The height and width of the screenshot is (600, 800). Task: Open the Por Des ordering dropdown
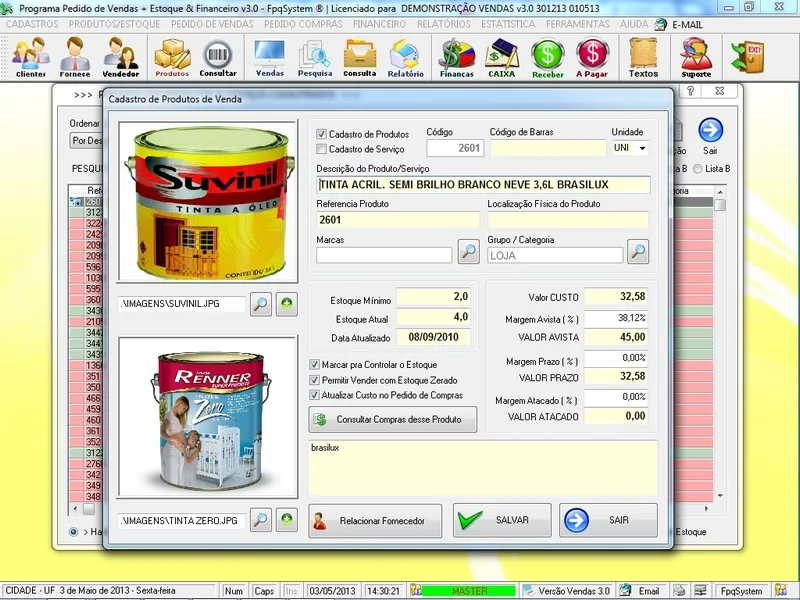(x=86, y=141)
